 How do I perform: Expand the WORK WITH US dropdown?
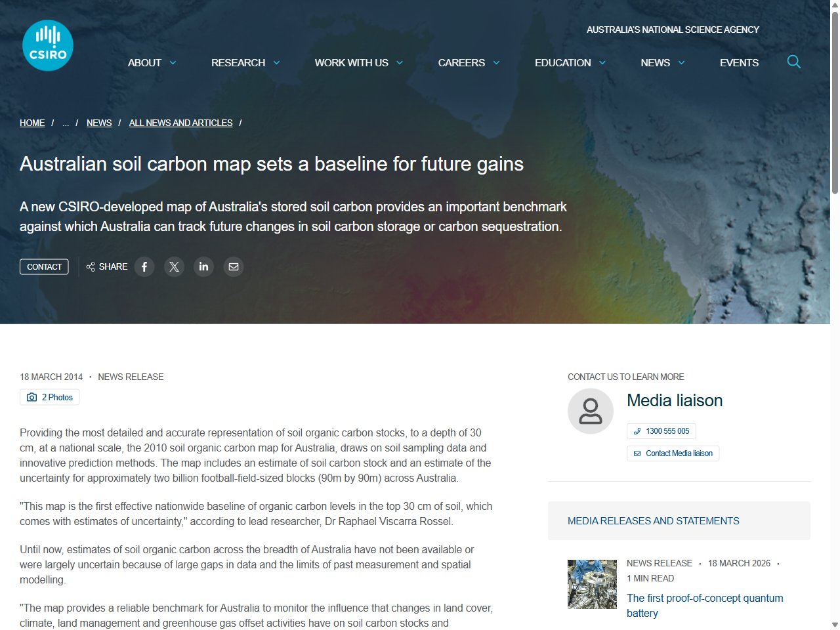358,62
